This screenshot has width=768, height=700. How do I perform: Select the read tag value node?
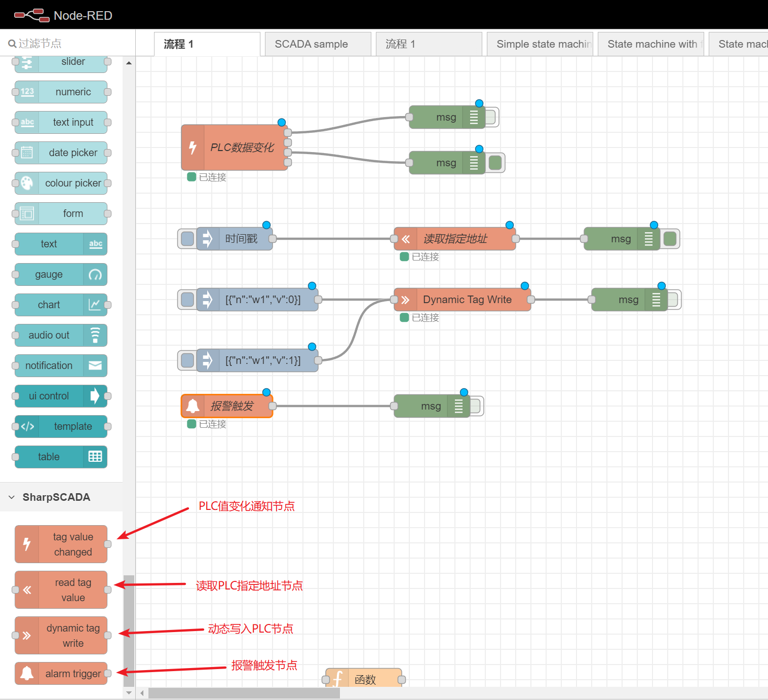click(61, 590)
